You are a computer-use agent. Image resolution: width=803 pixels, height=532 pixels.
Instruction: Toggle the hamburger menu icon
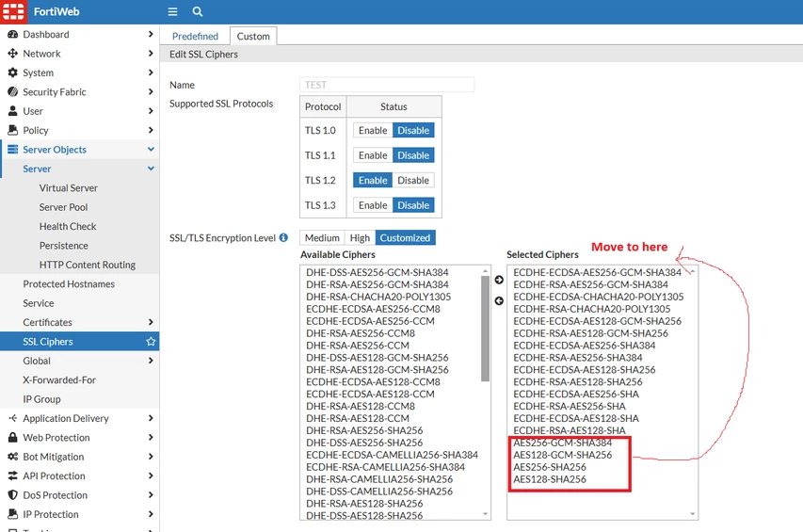pyautogui.click(x=172, y=11)
